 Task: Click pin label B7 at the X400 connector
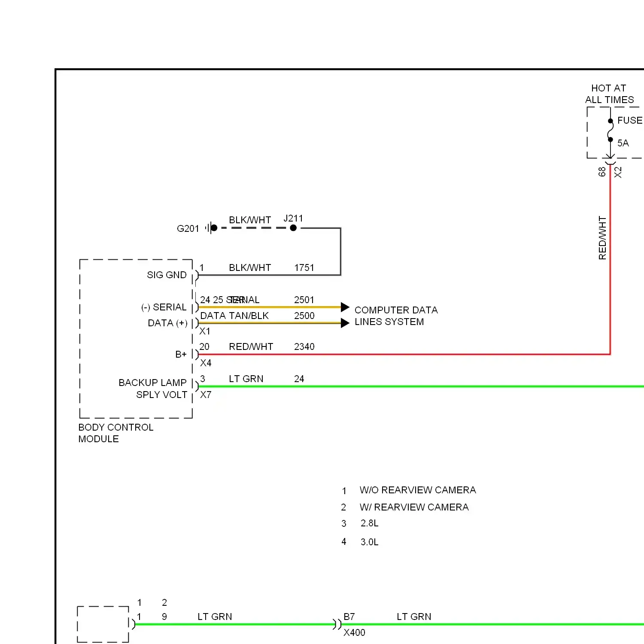click(x=349, y=617)
